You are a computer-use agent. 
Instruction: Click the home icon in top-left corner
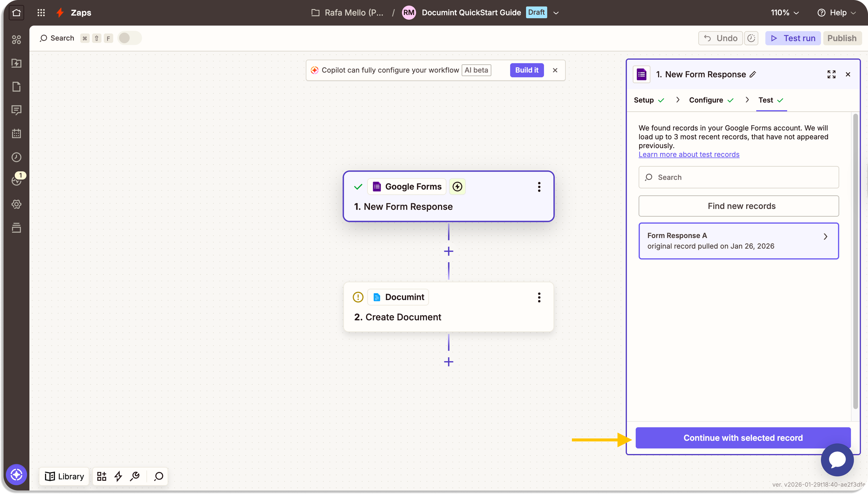[16, 13]
